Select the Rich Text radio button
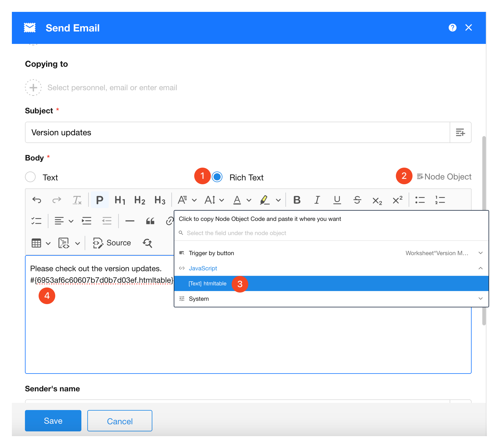The width and height of the screenshot is (501, 448). pyautogui.click(x=217, y=177)
